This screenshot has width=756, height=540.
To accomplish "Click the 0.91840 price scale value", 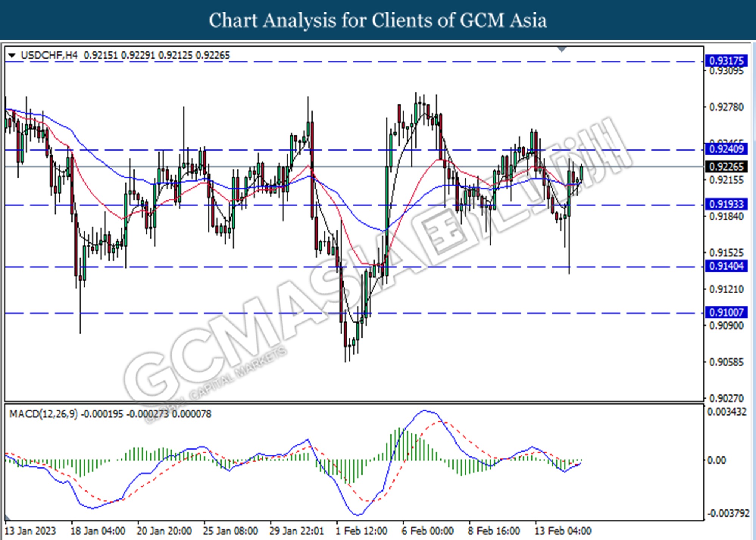I will [726, 217].
